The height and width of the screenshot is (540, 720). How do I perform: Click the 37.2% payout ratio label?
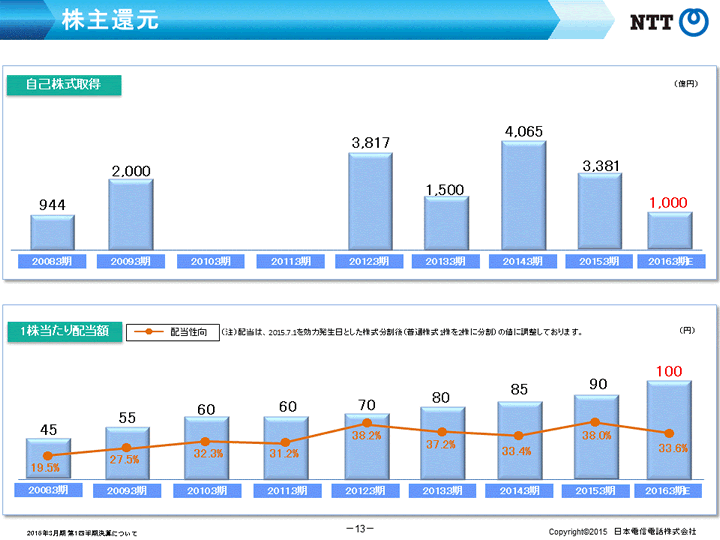point(441,444)
